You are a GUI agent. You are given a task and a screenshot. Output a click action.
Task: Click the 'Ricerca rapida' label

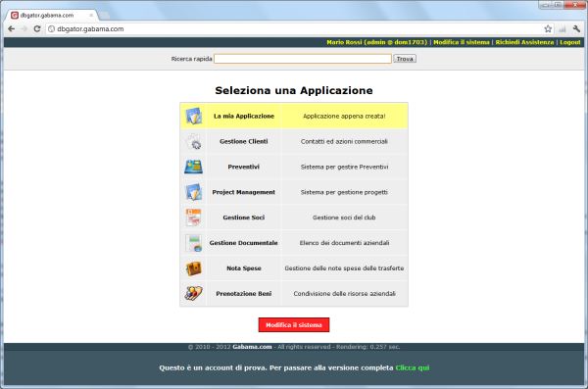tap(191, 59)
